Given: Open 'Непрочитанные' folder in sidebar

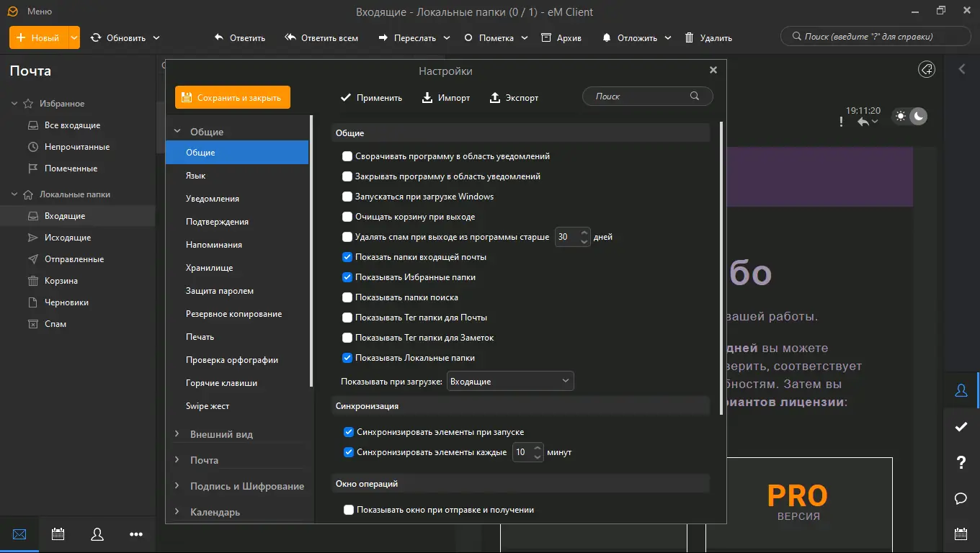Looking at the screenshot, I should pyautogui.click(x=78, y=147).
